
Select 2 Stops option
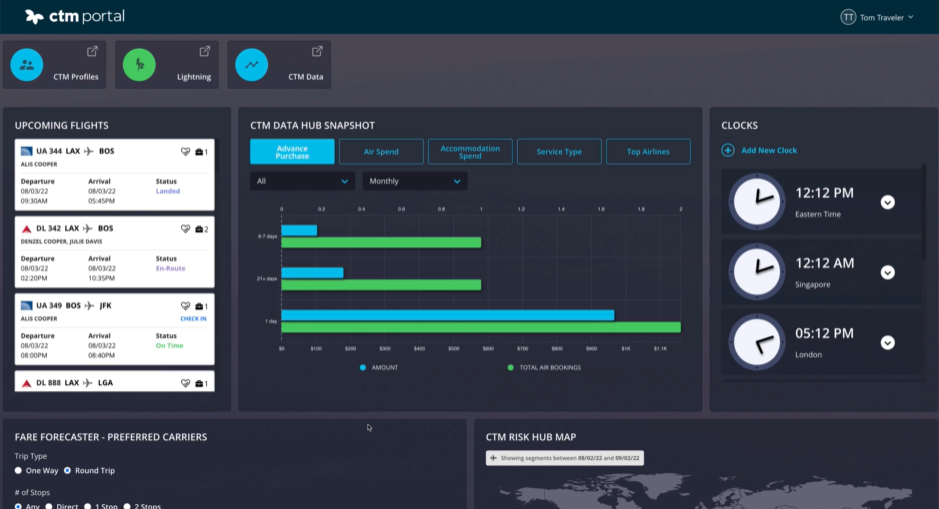coord(127,506)
